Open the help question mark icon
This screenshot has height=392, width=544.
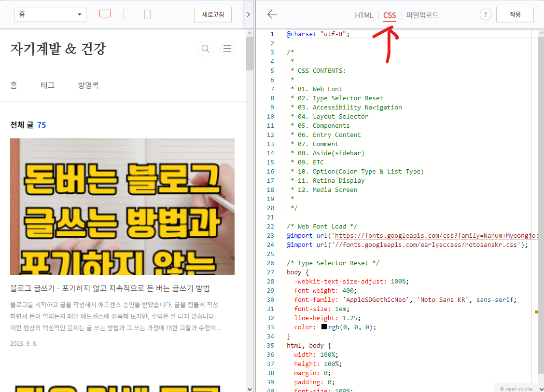tap(485, 14)
